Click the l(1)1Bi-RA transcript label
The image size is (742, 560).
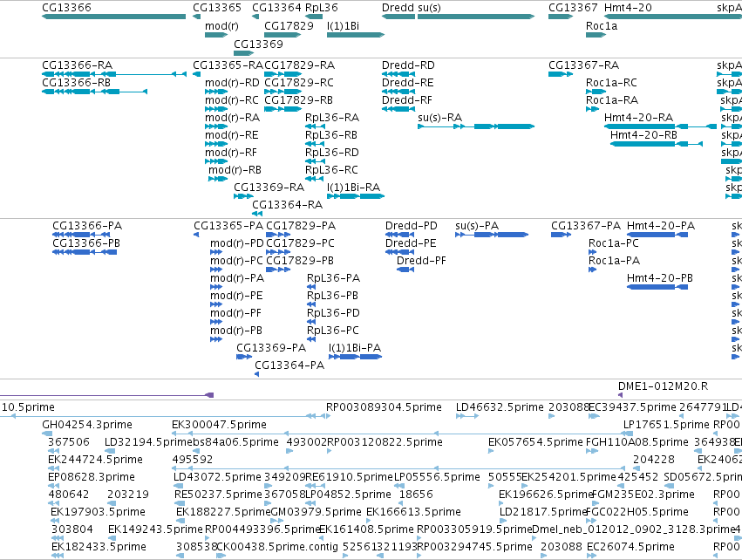point(353,187)
